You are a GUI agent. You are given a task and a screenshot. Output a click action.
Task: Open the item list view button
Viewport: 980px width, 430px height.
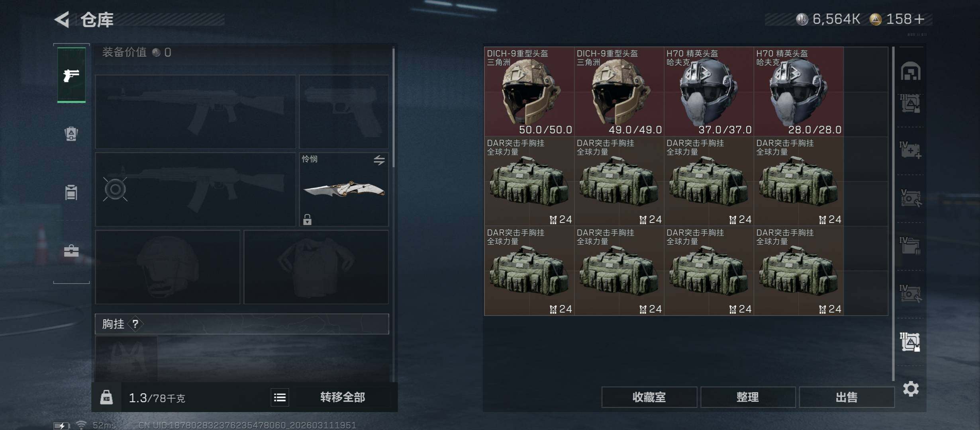pos(280,397)
